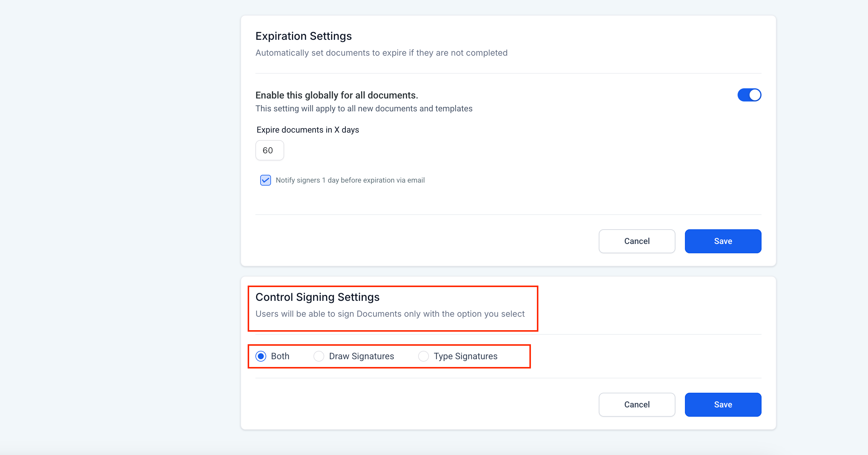Click the 'Notify signers 1 day before expiration' text
This screenshot has height=455, width=868.
click(350, 180)
